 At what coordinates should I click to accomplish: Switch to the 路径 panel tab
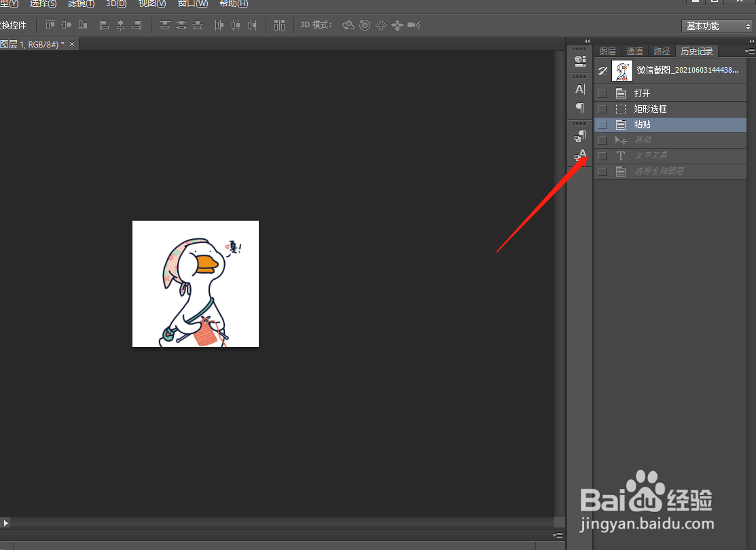(x=662, y=51)
